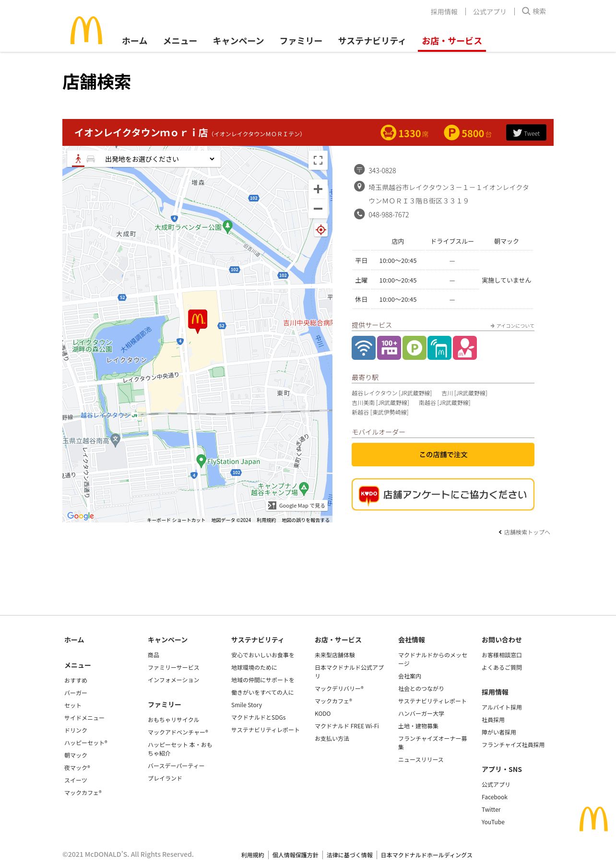Viewport: 616px width, 865px height.
Task: Open footer ニュースリリース link
Action: 421,759
